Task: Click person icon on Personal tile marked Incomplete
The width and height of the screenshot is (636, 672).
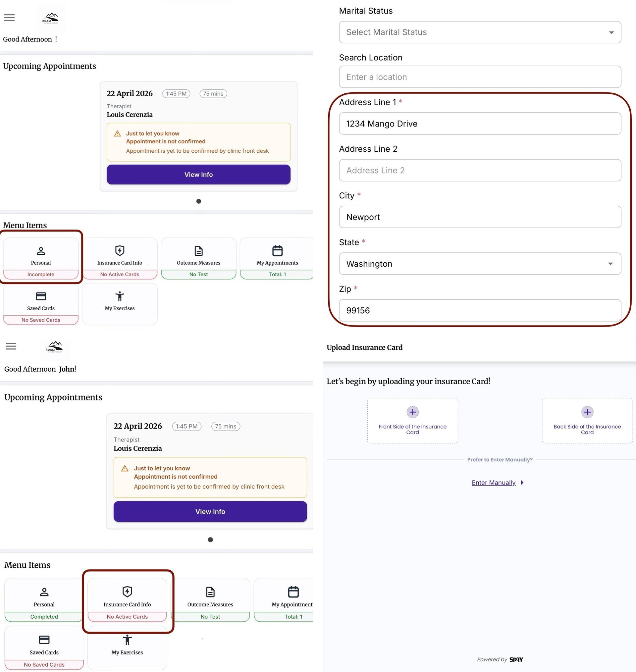Action: (x=41, y=251)
